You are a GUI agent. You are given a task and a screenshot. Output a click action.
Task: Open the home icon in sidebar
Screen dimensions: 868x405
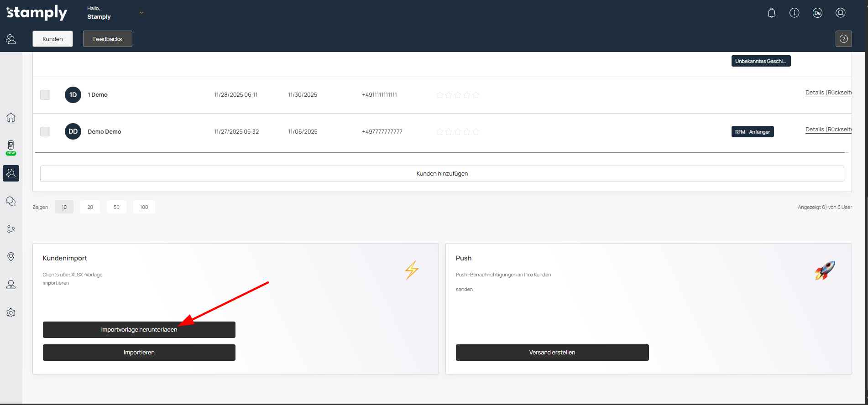coord(11,117)
